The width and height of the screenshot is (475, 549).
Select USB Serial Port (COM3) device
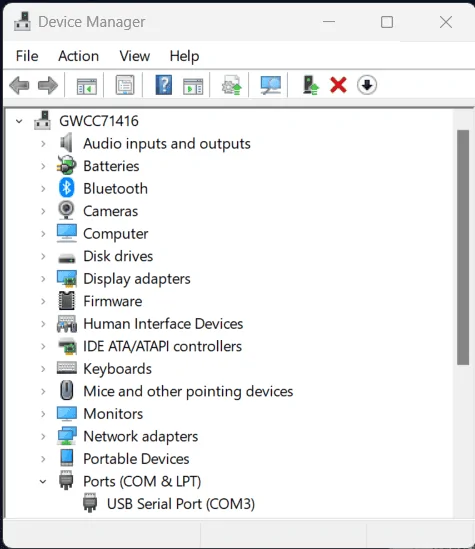click(181, 504)
